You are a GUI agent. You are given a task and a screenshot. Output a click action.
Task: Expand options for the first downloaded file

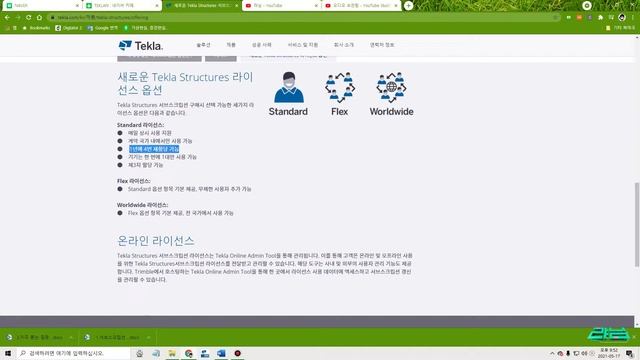71,337
